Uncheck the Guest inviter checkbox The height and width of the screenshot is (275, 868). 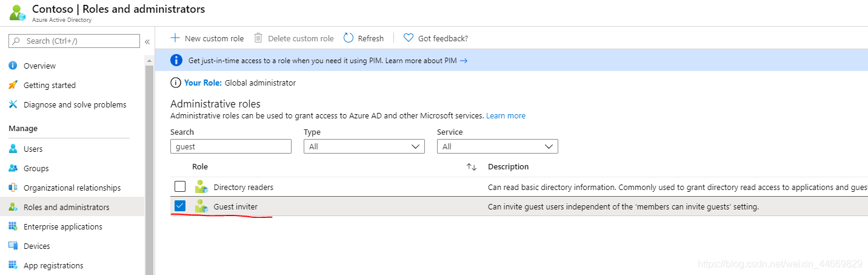point(180,206)
